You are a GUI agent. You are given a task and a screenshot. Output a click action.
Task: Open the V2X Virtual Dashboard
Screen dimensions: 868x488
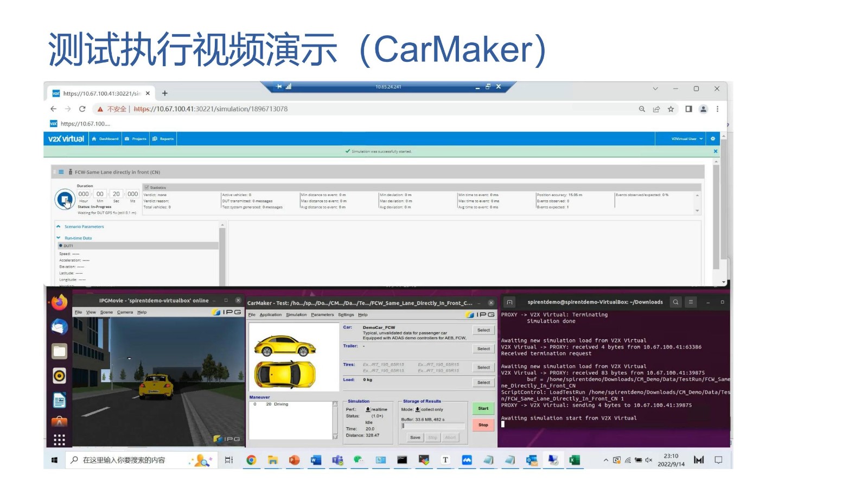[x=105, y=139]
